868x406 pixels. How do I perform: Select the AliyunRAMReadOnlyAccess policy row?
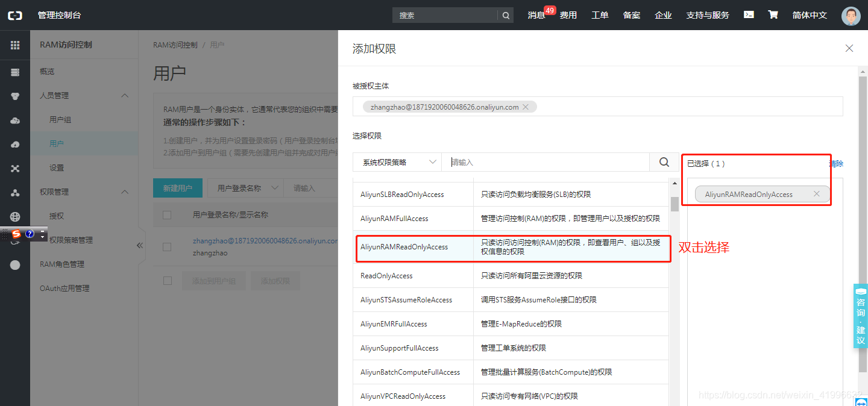(511, 247)
